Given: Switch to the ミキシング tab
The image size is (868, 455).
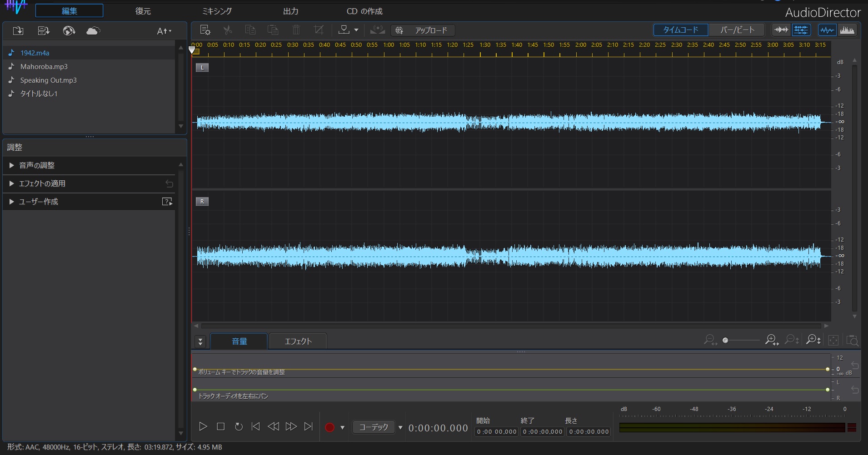Looking at the screenshot, I should click(x=217, y=10).
